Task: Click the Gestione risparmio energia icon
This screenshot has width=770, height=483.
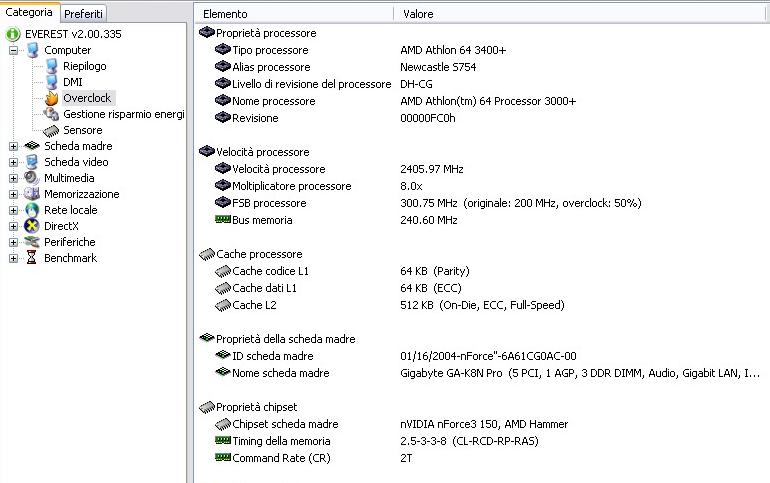Action: [51, 114]
